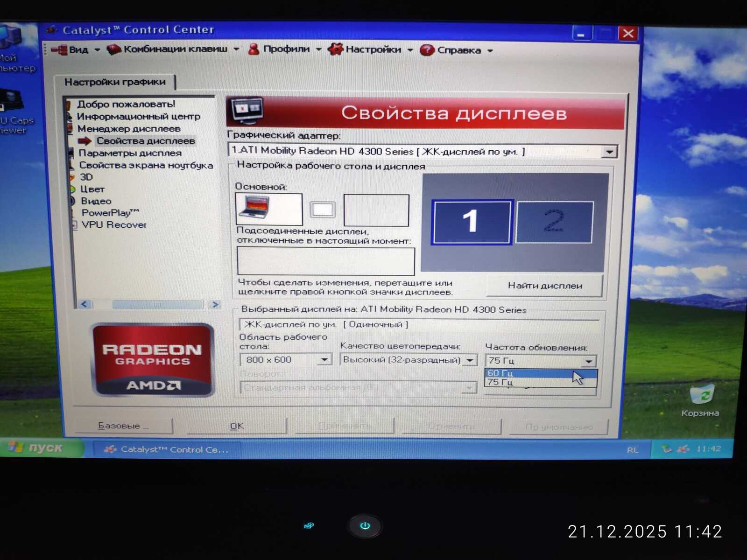Open the VPU Recover tree item

[114, 224]
